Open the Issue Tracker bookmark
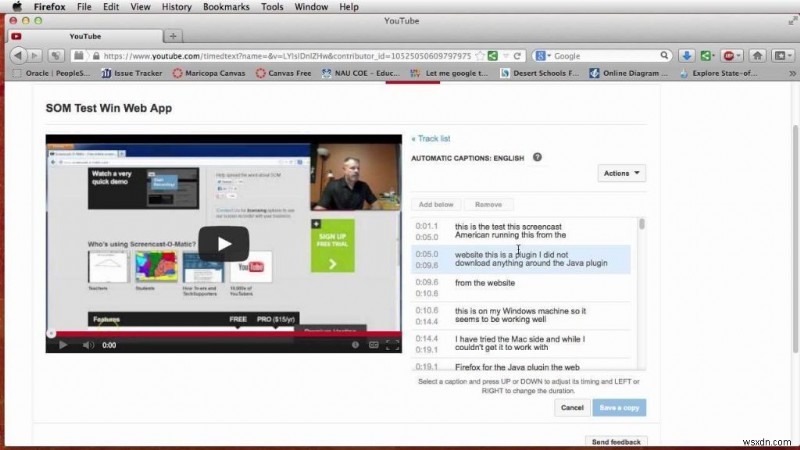Viewport: 800px width, 450px height. click(132, 73)
